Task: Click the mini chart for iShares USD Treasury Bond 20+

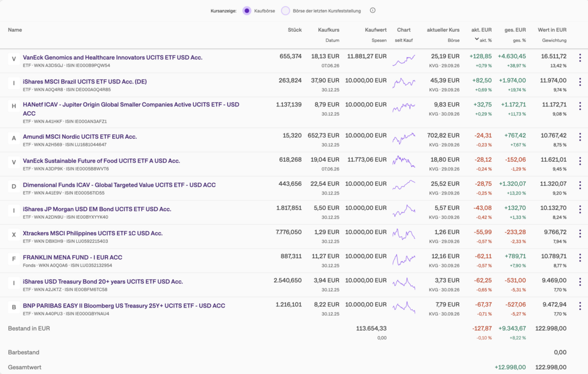Action: (x=404, y=284)
